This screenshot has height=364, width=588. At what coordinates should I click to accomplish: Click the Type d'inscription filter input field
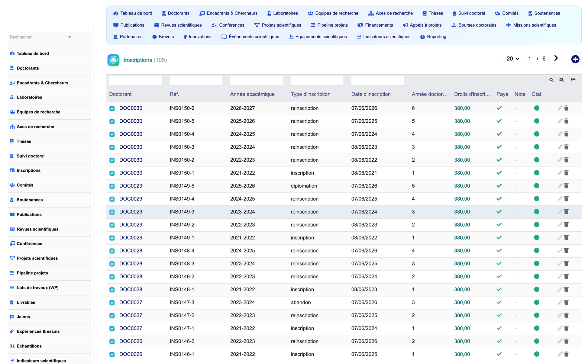click(x=317, y=81)
